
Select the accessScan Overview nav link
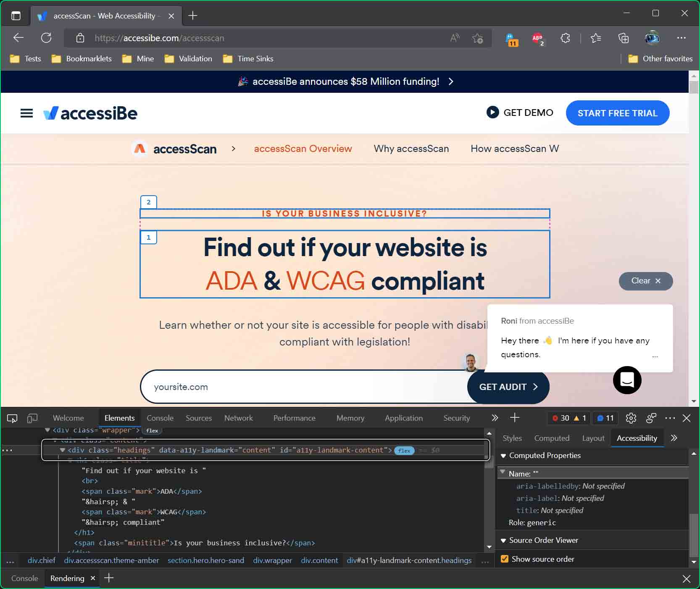(x=303, y=149)
